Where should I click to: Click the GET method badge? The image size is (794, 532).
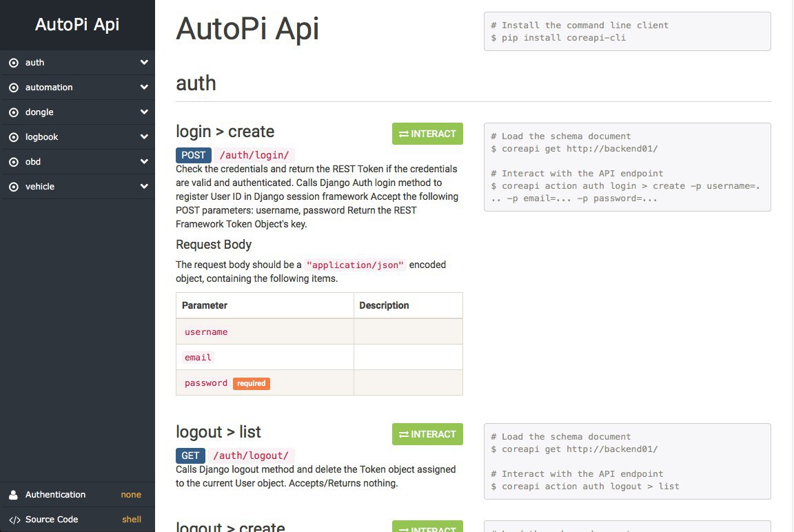[x=190, y=456]
